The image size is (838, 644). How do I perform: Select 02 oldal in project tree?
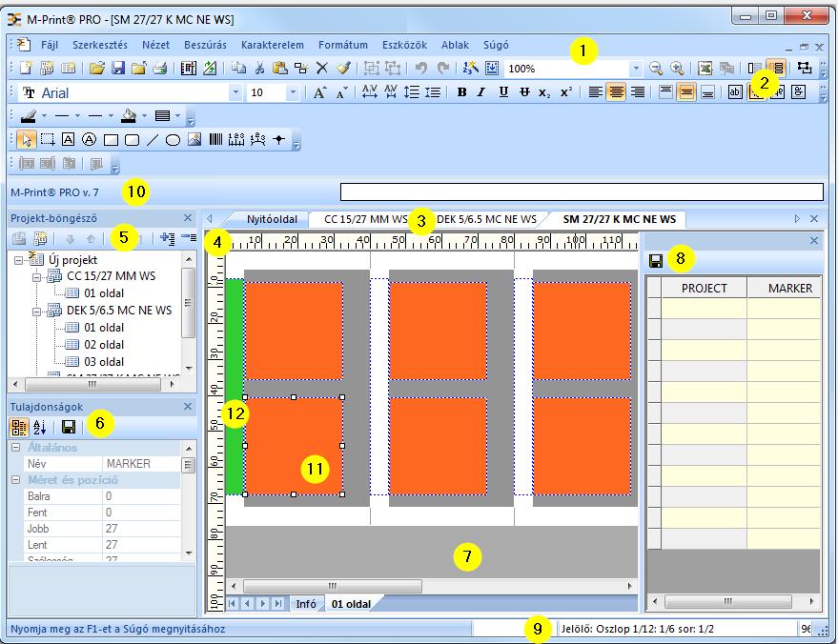[104, 345]
